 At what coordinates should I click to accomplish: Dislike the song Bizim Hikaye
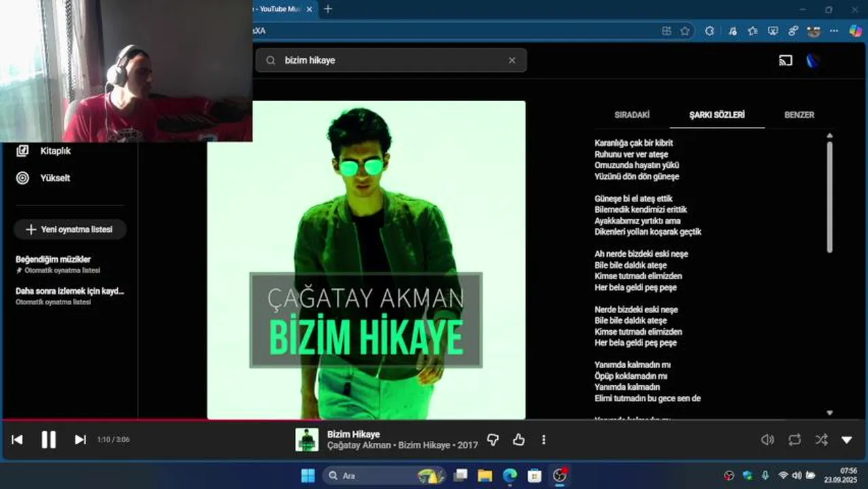493,440
